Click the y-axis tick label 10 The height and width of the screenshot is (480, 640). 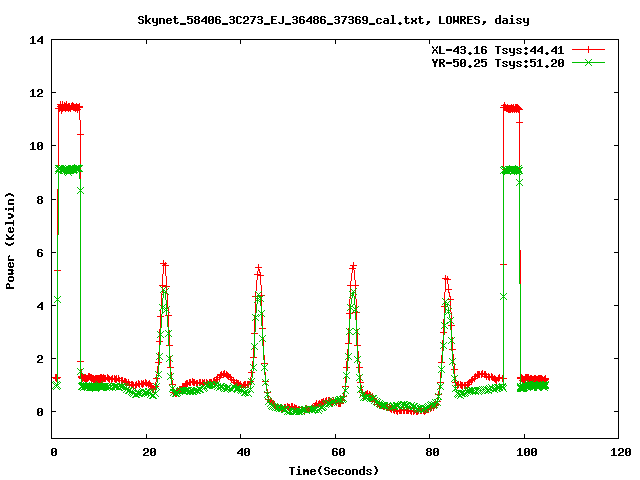pos(37,146)
